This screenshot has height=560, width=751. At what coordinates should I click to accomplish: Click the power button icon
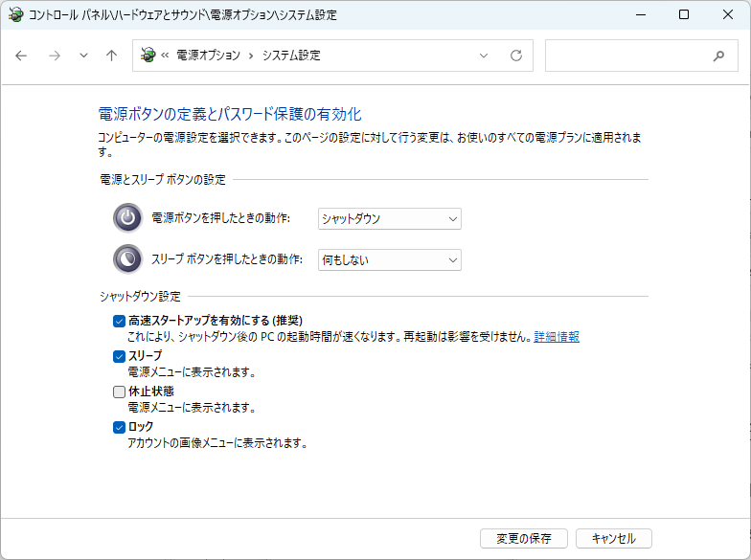point(126,218)
